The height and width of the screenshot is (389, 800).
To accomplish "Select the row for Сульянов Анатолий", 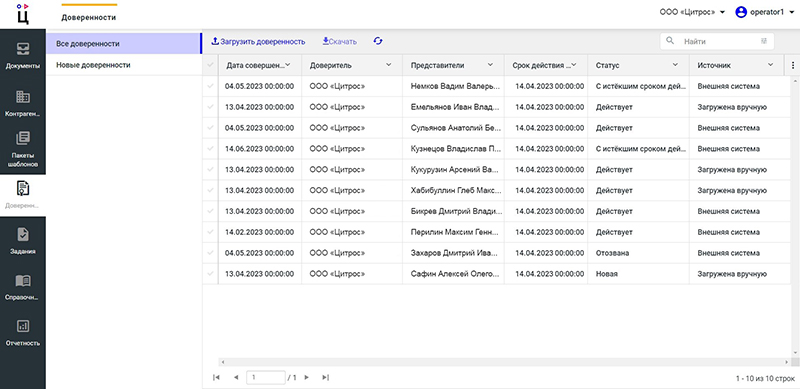I will 210,128.
